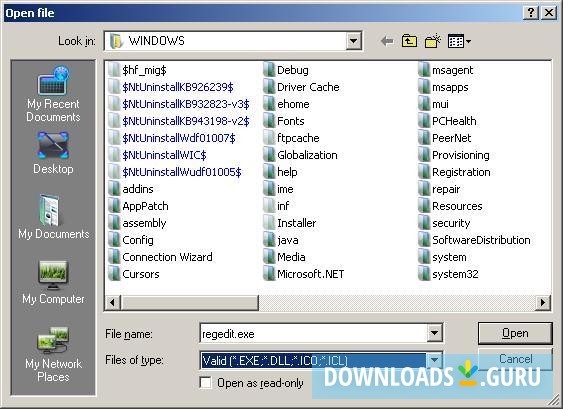Viewport: 563px width, 409px height.
Task: Click the Cancel button
Action: coord(515,359)
